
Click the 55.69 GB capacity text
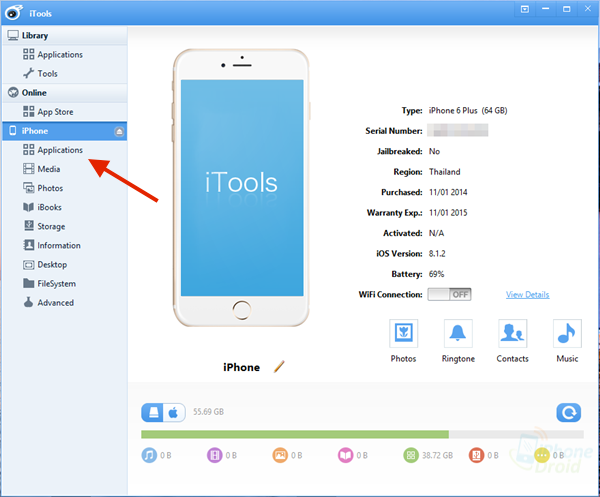pyautogui.click(x=209, y=412)
